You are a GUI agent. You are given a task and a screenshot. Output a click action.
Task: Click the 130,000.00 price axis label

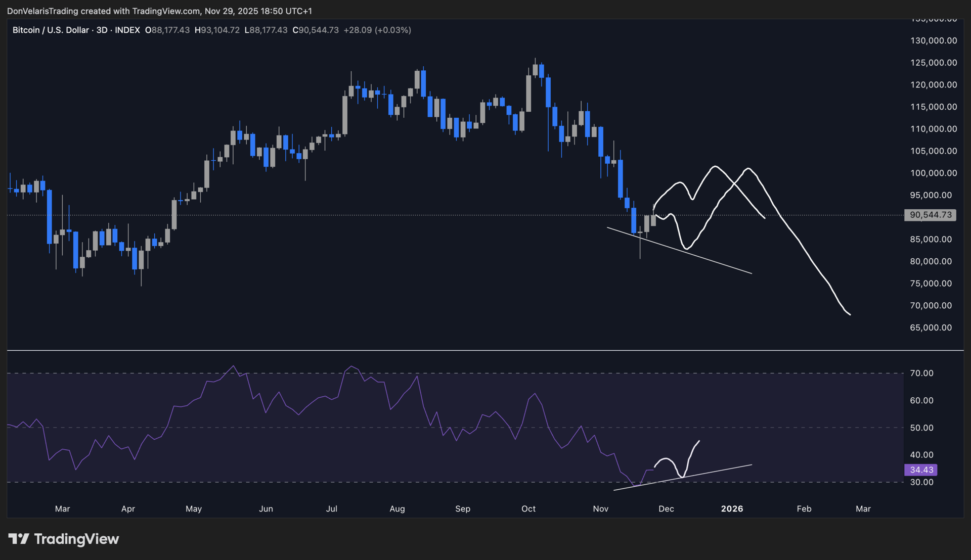click(933, 41)
